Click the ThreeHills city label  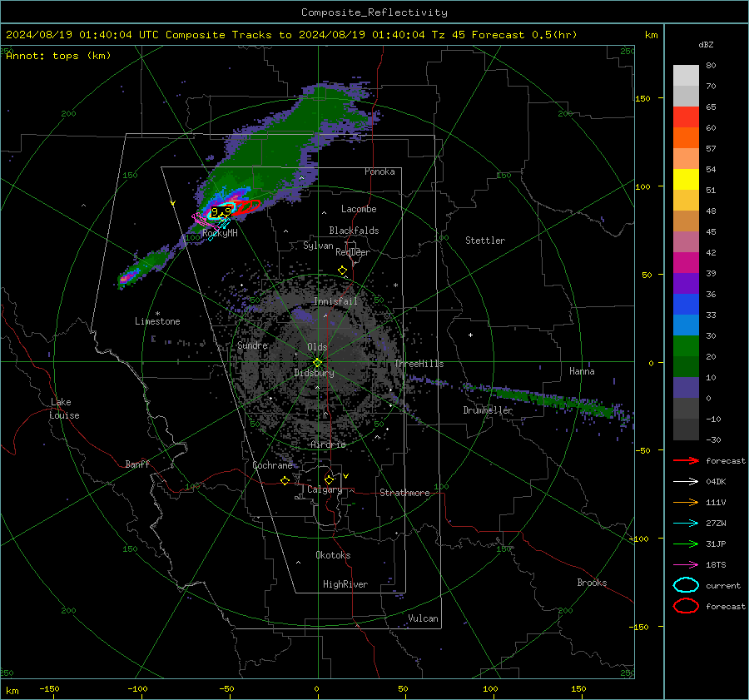[419, 364]
